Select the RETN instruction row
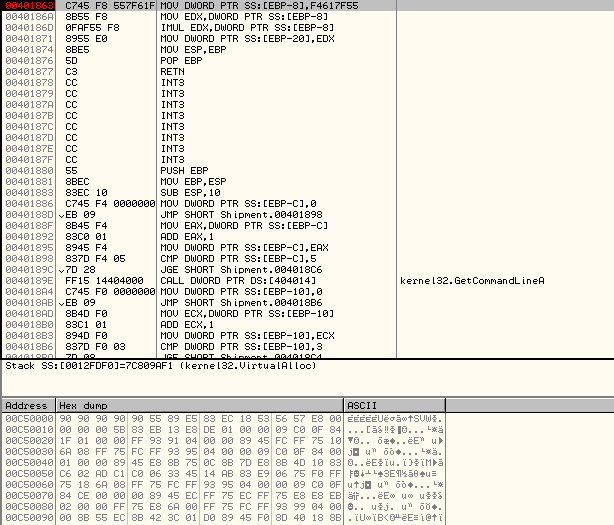 tap(172, 72)
